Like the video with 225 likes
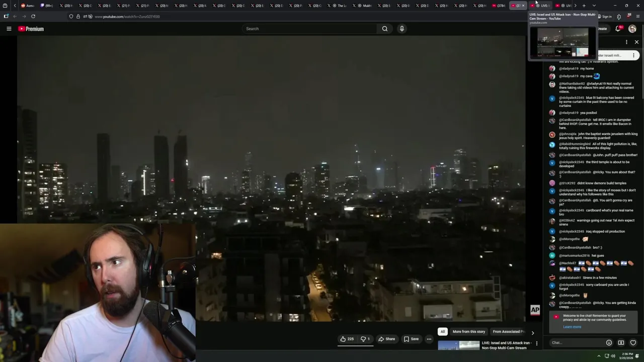 click(347, 339)
